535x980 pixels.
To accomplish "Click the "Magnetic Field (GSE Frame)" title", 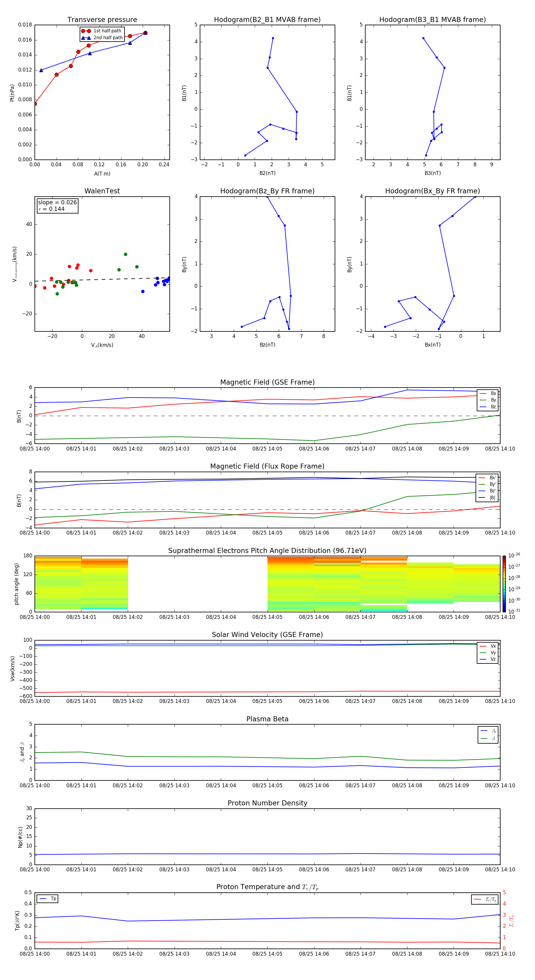I will (x=267, y=382).
